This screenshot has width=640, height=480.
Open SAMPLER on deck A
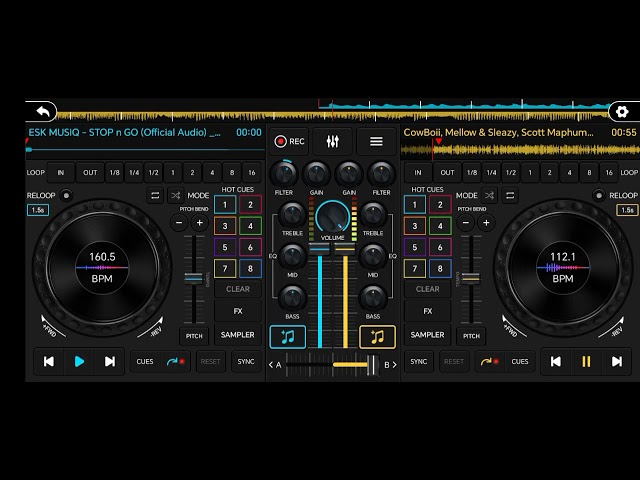238,335
